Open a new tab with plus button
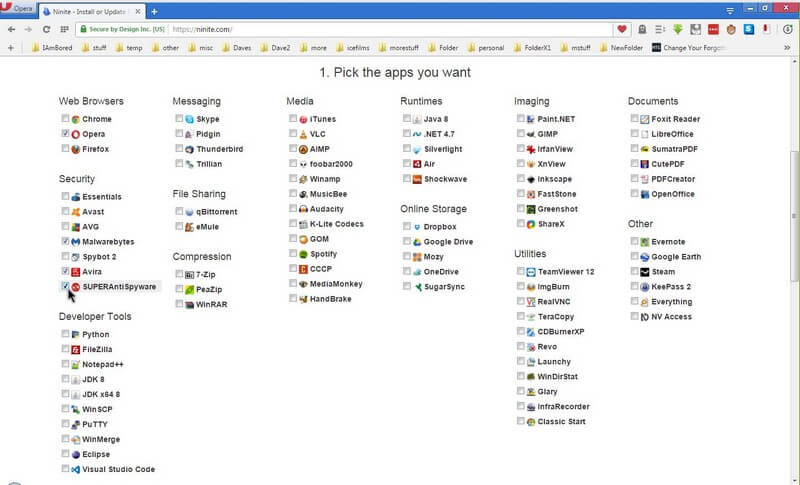The width and height of the screenshot is (800, 485). (154, 11)
